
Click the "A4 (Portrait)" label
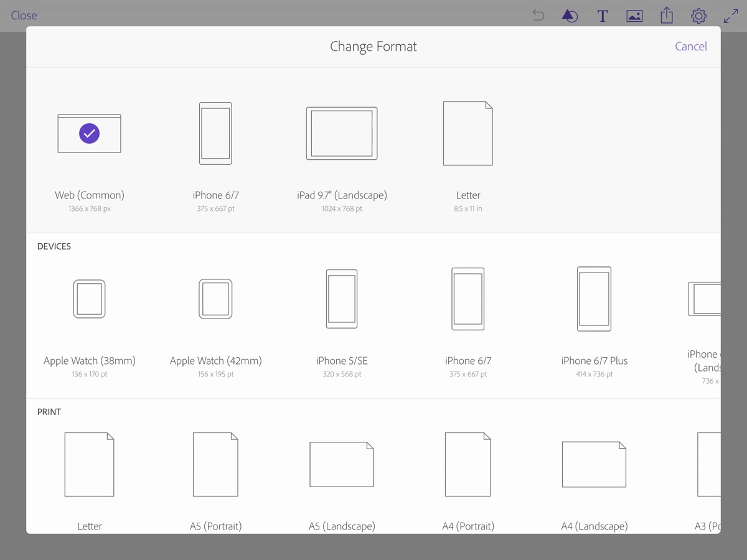[x=468, y=526]
